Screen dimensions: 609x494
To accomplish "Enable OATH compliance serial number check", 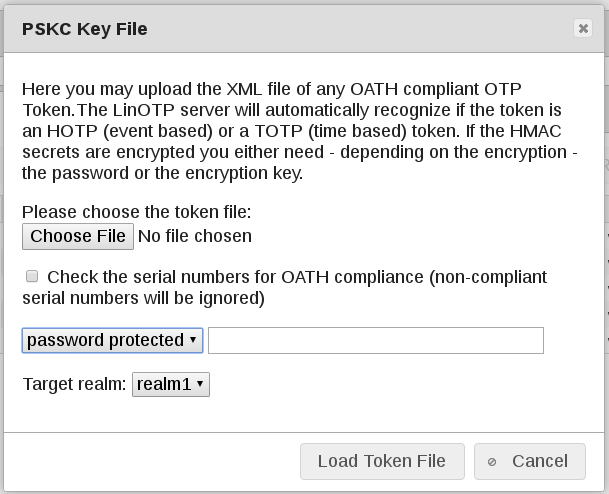I will (32, 276).
